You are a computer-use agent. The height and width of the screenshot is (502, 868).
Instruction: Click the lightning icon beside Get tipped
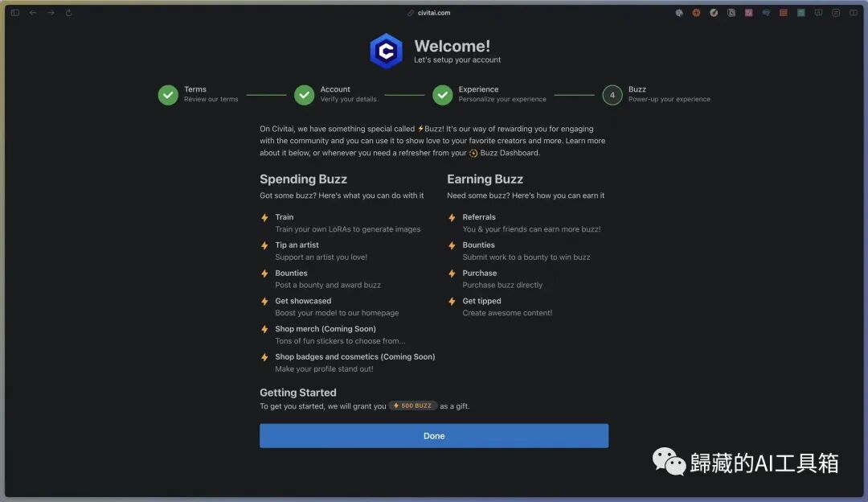[x=452, y=302]
